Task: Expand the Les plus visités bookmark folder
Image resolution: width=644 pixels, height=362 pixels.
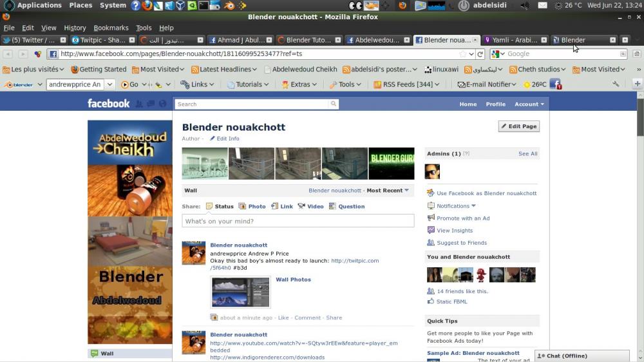Action: tap(33, 69)
